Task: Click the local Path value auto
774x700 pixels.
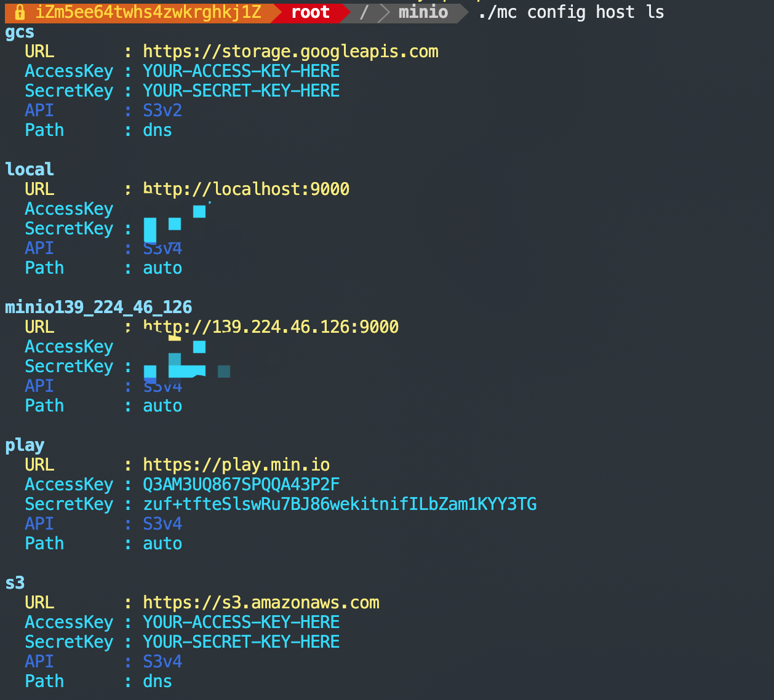Action: coord(162,268)
